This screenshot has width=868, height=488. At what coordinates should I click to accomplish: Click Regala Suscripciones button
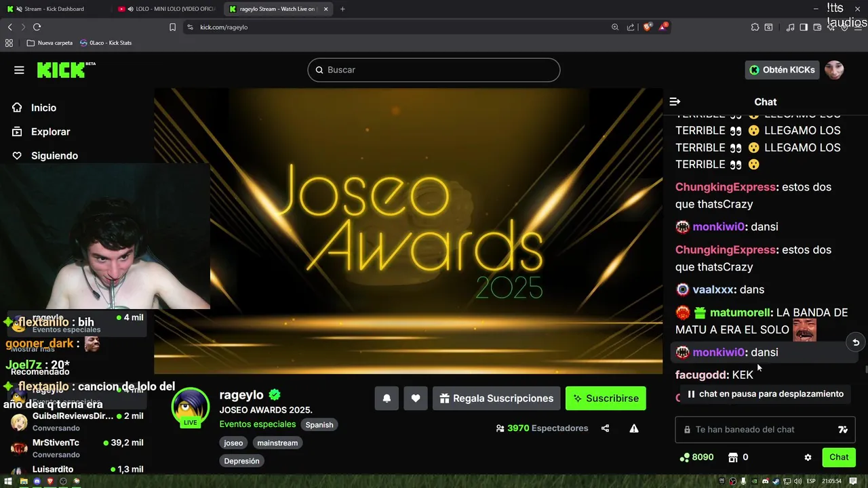pos(496,399)
